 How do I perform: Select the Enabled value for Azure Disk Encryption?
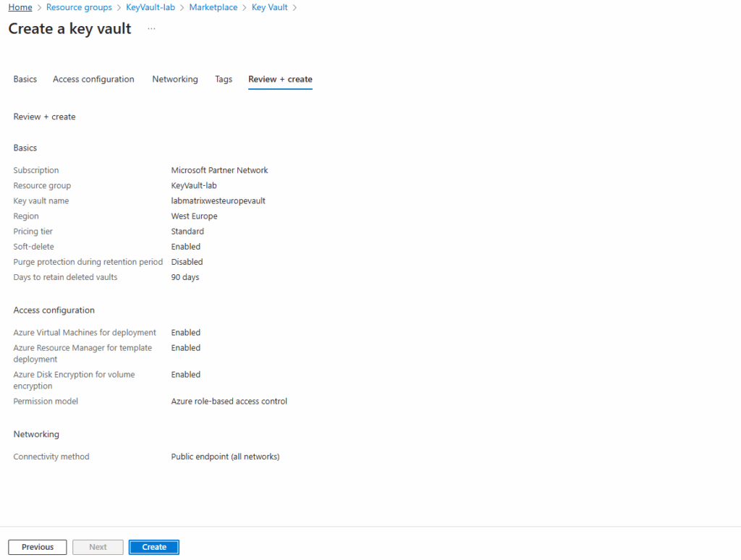point(186,374)
